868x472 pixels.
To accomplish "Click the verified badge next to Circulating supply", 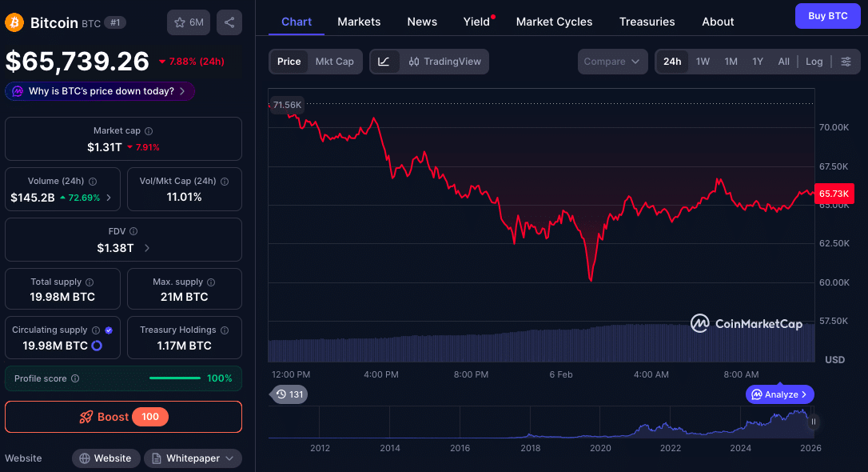I will tap(109, 329).
